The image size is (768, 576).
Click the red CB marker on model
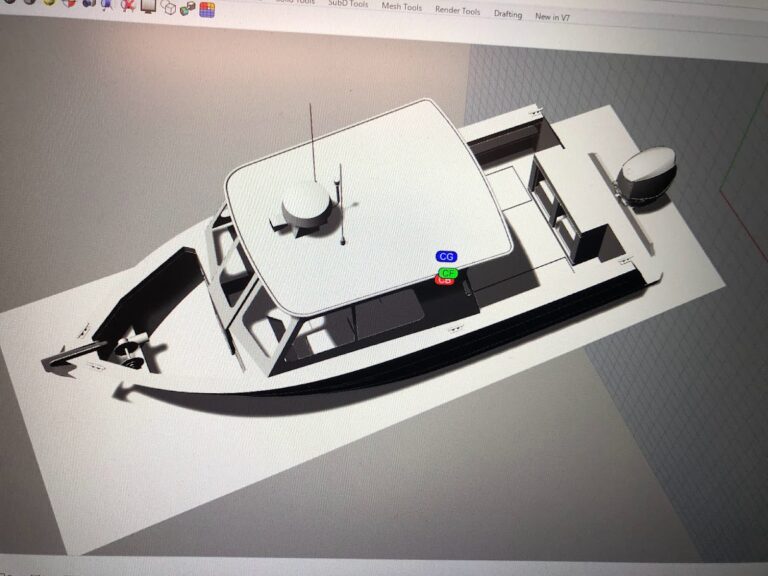click(x=443, y=281)
